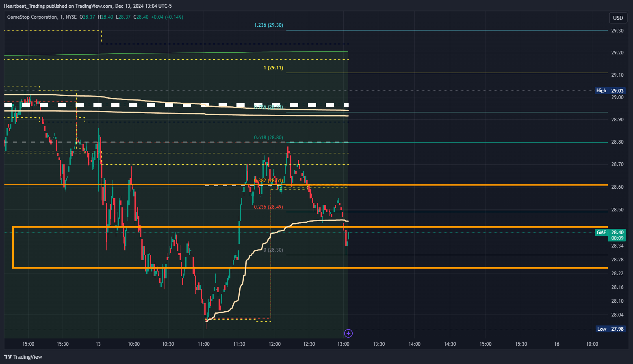Click the 28.10 price axis label
This screenshot has height=364, width=633.
pos(617,301)
